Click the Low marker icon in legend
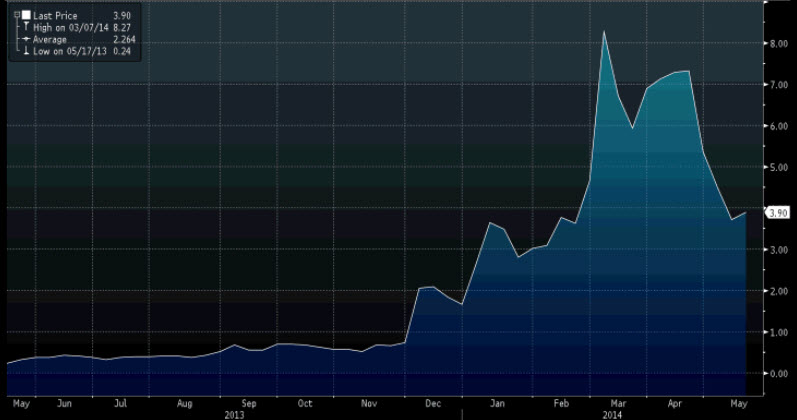This screenshot has width=797, height=420. pos(26,50)
